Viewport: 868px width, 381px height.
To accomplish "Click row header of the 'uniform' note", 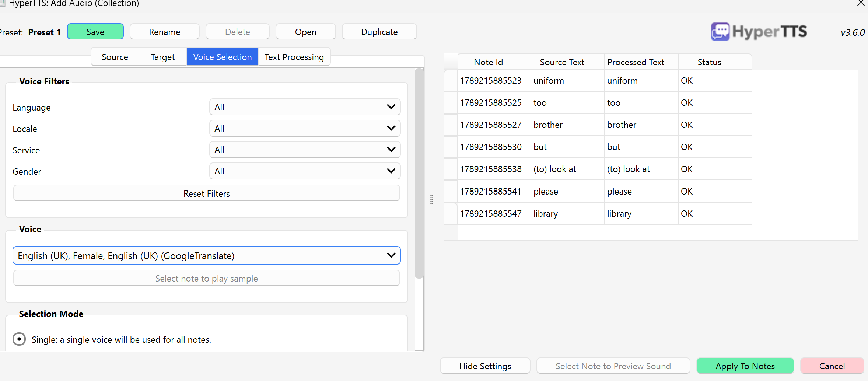I will tap(451, 80).
